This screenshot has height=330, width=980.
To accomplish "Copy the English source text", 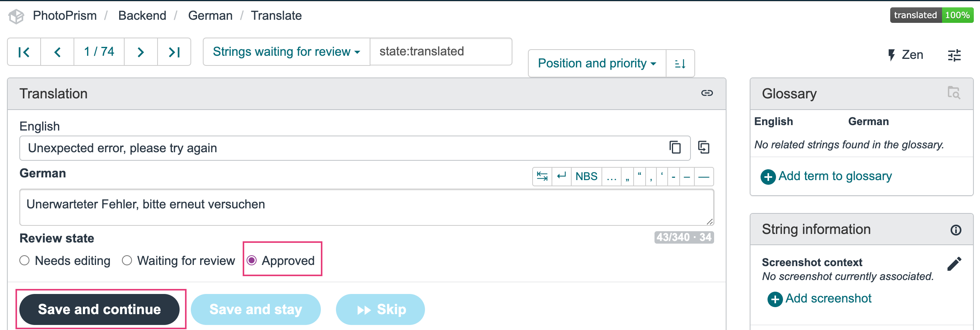I will (x=675, y=148).
